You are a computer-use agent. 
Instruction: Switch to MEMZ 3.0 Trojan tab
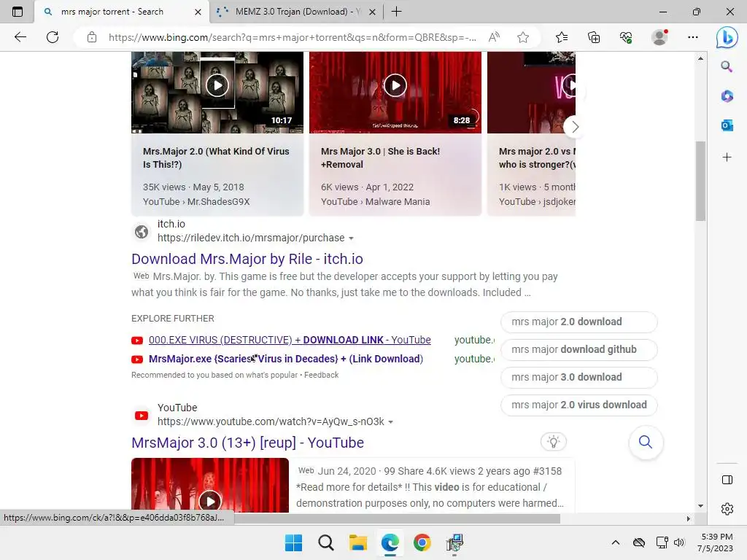295,12
